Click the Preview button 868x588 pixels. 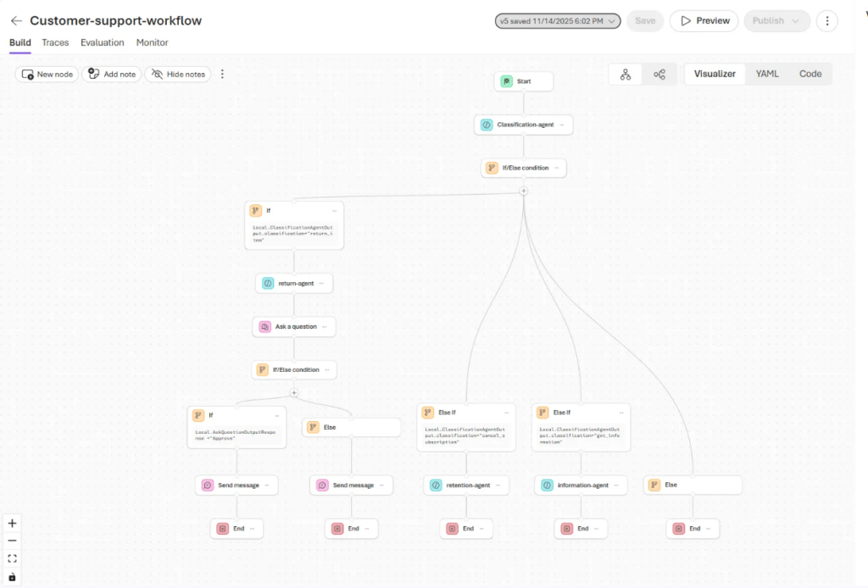[704, 21]
